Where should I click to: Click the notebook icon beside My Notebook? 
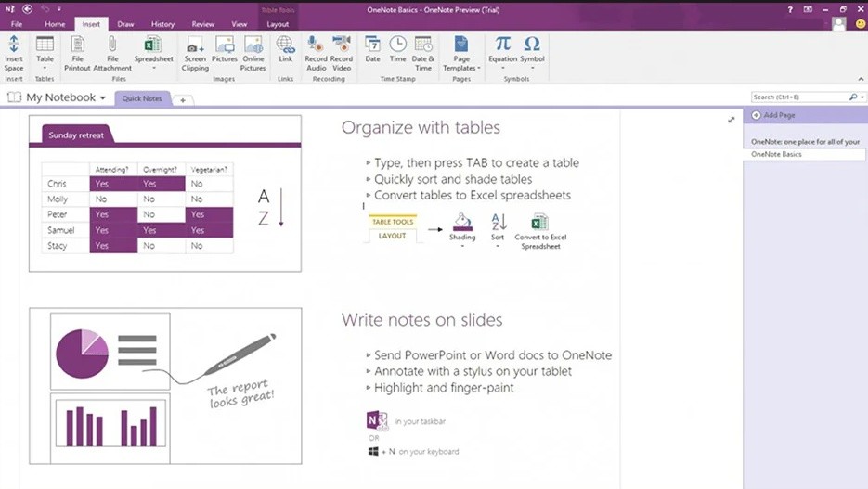point(14,97)
